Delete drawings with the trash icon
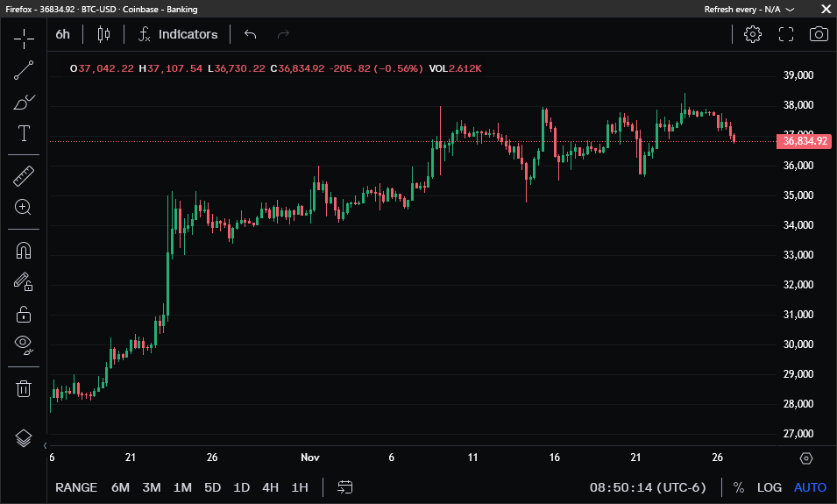 point(24,388)
